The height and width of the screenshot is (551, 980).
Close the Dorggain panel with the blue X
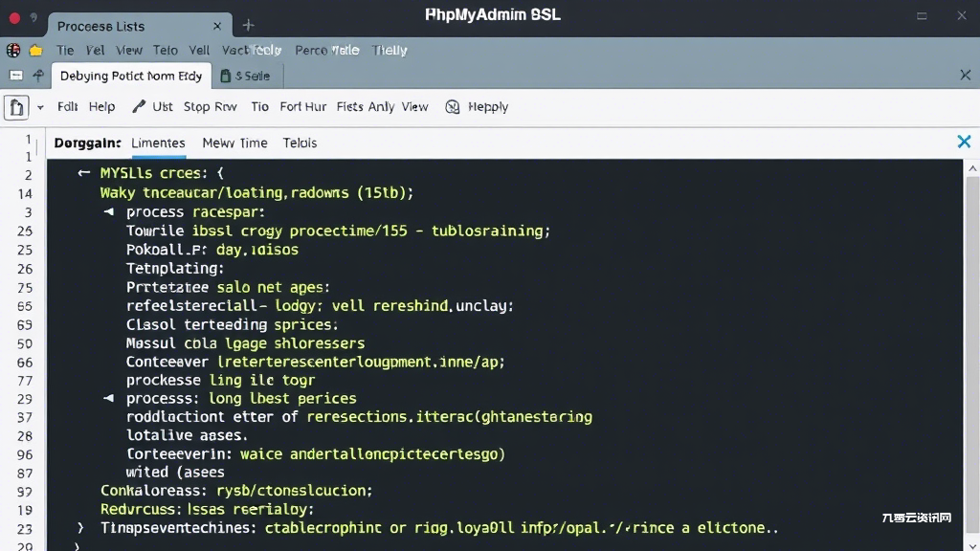point(964,142)
